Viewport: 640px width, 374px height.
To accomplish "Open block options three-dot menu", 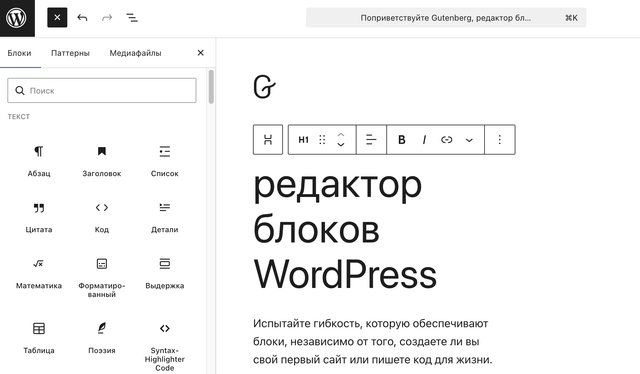I will 500,140.
